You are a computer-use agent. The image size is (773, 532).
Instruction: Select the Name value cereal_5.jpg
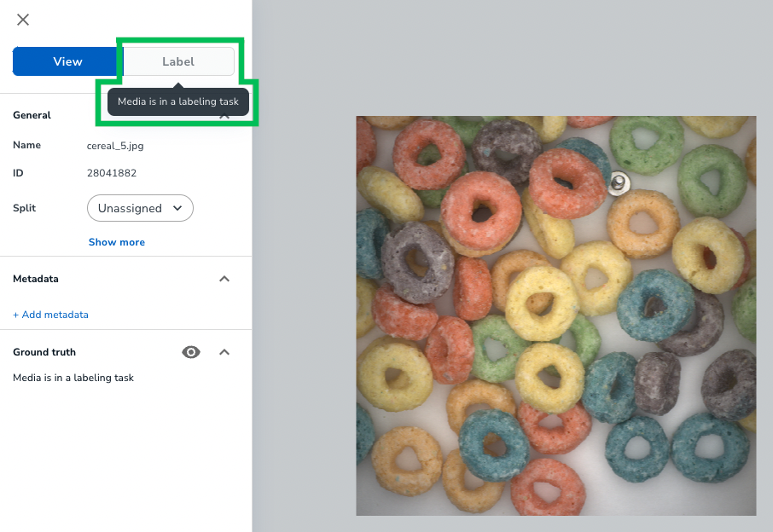(114, 145)
